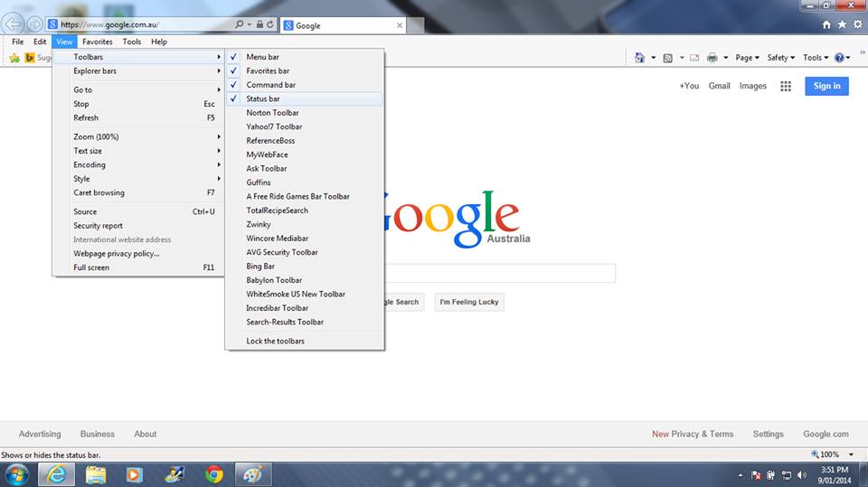This screenshot has width=868, height=487.
Task: Click the blue Help icon in command bar
Action: point(839,58)
